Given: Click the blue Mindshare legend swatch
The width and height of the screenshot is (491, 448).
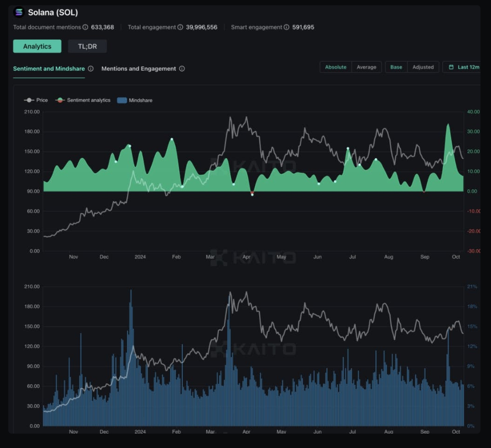Looking at the screenshot, I should click(x=122, y=100).
